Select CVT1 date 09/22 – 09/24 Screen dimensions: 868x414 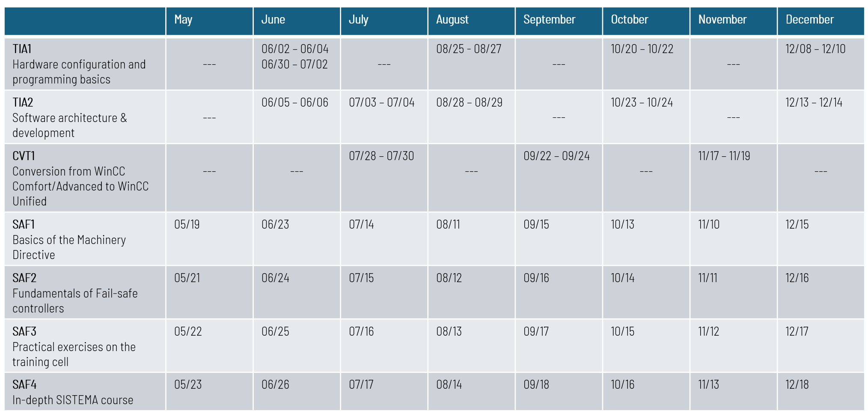tap(556, 156)
